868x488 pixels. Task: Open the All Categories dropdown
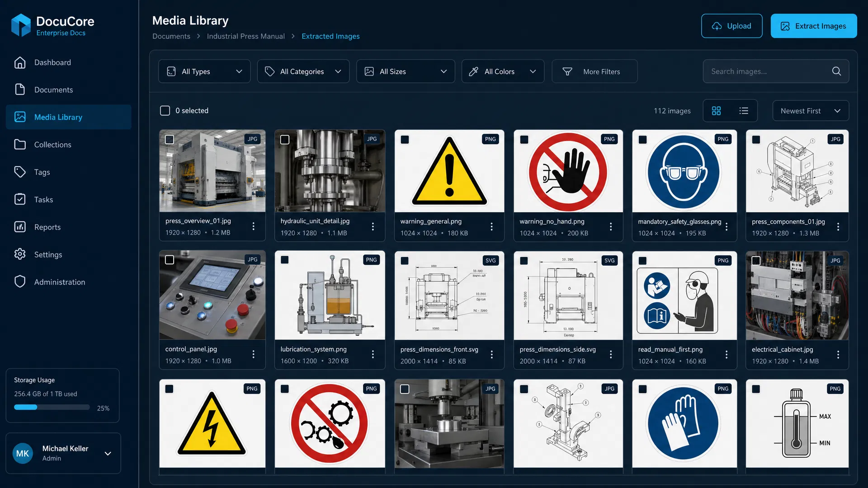[x=303, y=71]
